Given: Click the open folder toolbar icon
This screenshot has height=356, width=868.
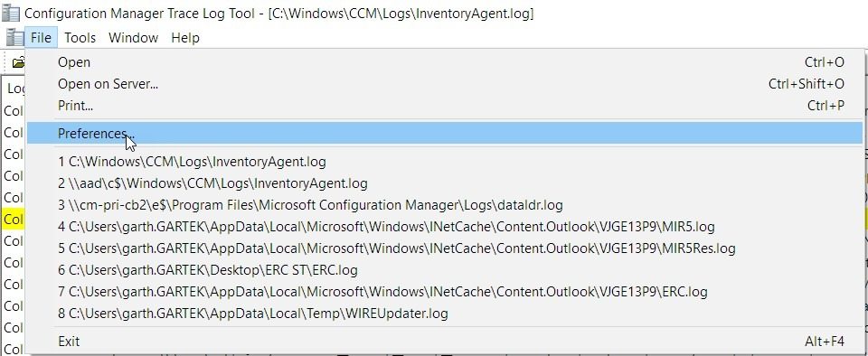Looking at the screenshot, I should tap(19, 62).
